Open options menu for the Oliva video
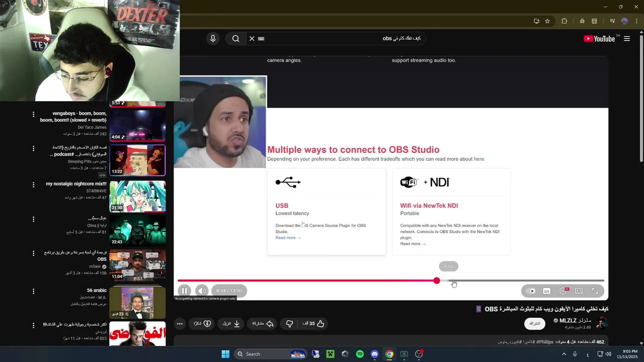The image size is (644, 362). click(x=33, y=219)
